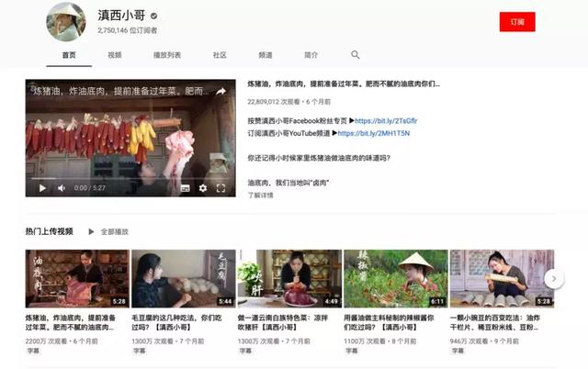Click 1100万 次观看 · 8 个月前 text
This screenshot has width=588, height=369.
(x=379, y=341)
